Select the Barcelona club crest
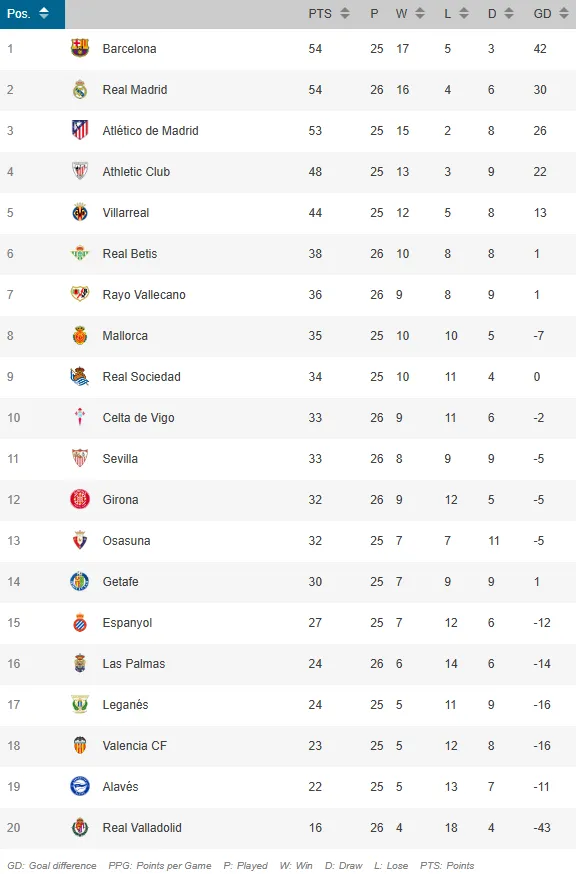 pyautogui.click(x=82, y=48)
